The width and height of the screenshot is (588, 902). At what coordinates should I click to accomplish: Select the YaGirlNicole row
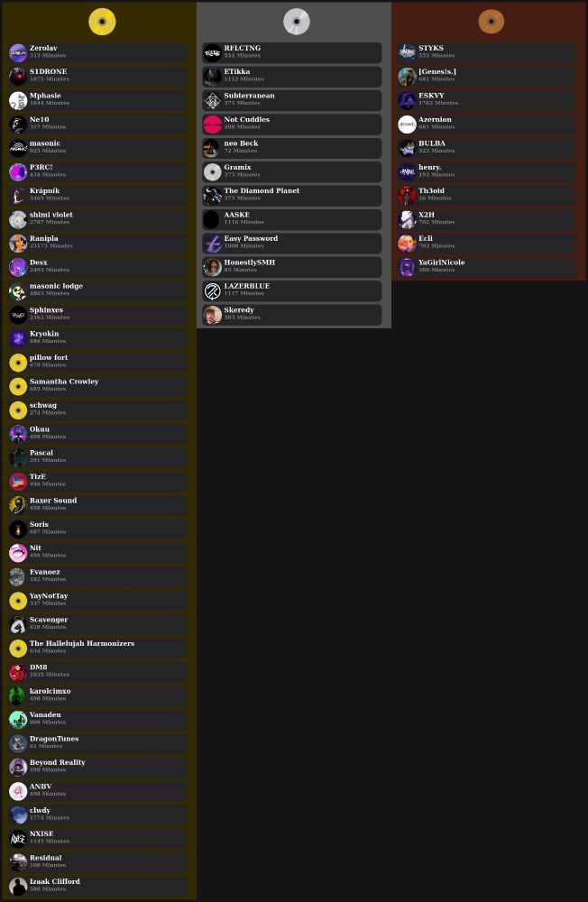[x=487, y=267]
